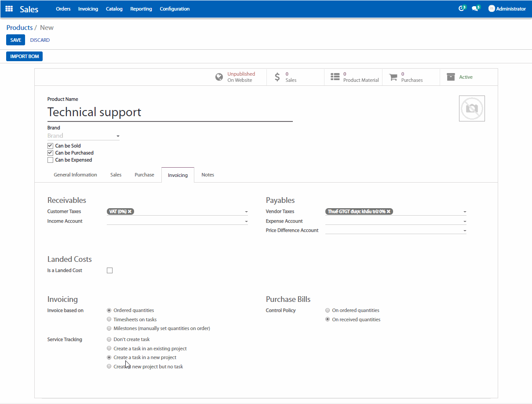Viewport: 532px width, 404px height.
Task: Click the shopping cart Purchases icon
Action: (x=393, y=77)
